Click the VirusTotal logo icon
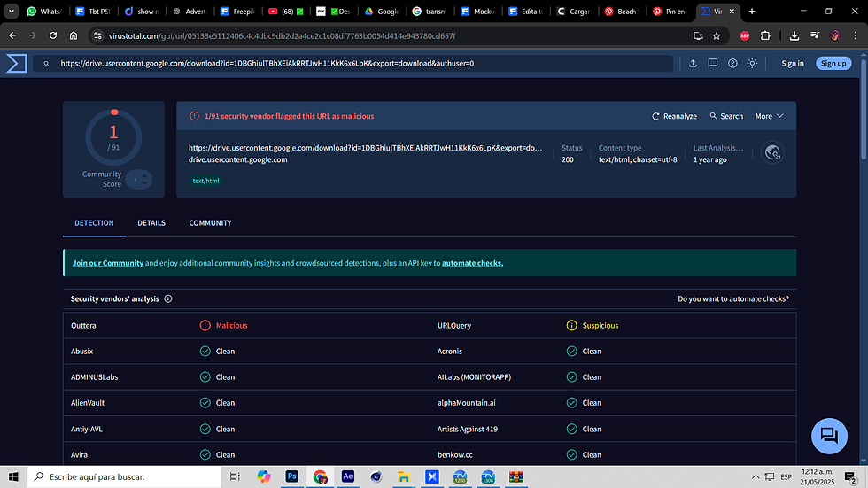 point(17,63)
